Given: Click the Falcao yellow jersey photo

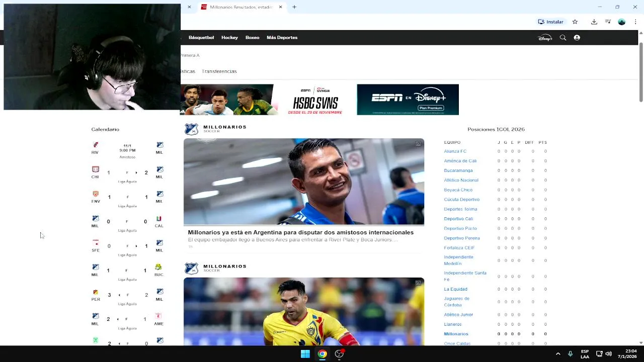Looking at the screenshot, I should click(304, 311).
